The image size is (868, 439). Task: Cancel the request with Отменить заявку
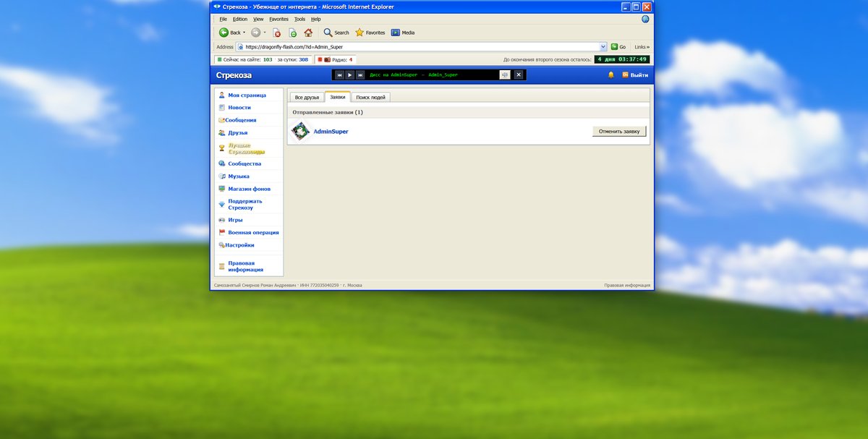pyautogui.click(x=619, y=132)
